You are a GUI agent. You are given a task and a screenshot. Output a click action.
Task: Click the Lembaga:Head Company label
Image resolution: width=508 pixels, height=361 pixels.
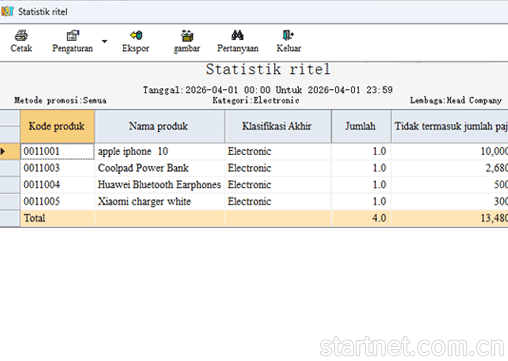(x=455, y=100)
